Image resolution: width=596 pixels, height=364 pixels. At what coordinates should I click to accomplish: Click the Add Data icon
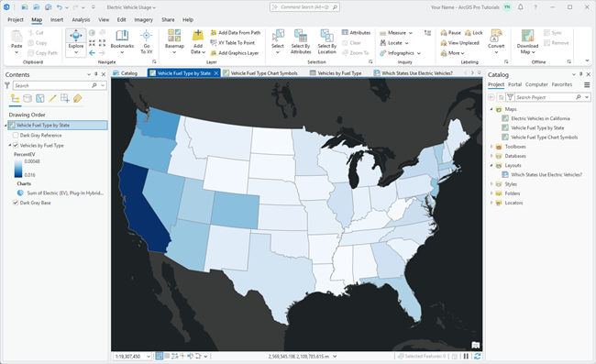(198, 36)
